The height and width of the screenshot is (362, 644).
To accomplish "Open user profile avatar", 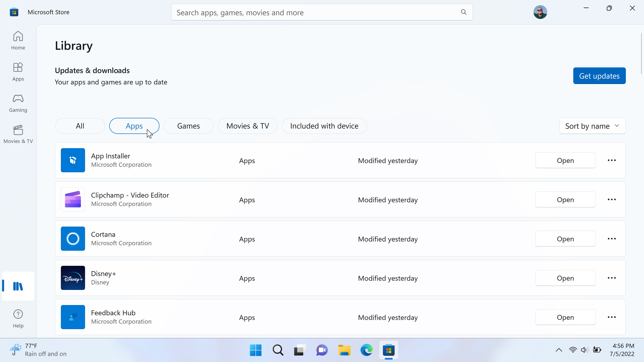I will tap(540, 12).
